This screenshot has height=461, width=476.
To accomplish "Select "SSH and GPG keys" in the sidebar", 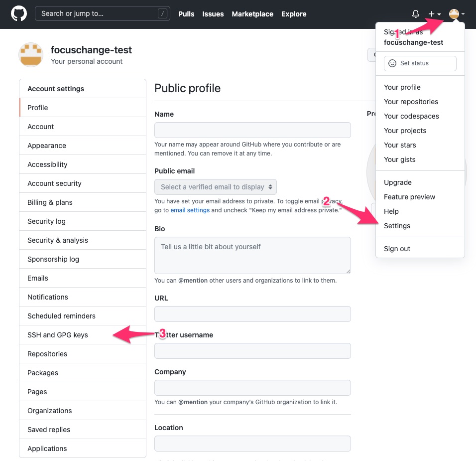I will coord(57,334).
